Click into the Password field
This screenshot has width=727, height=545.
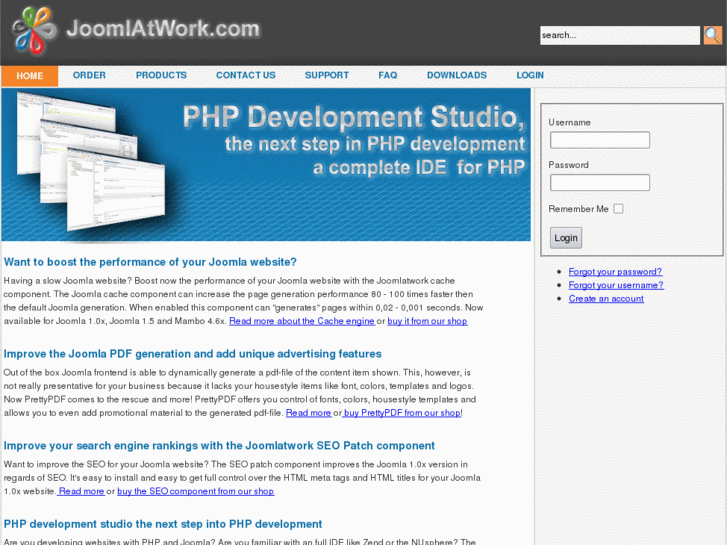[x=599, y=182]
